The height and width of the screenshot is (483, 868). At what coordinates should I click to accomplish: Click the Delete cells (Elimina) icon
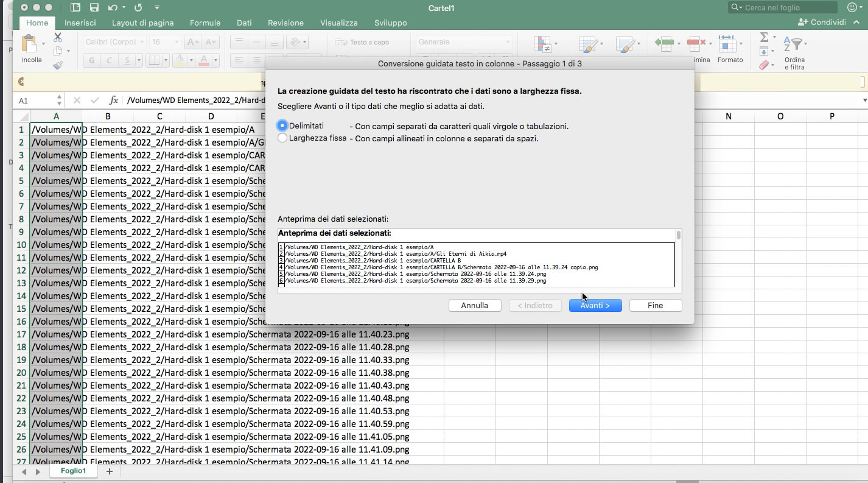click(695, 44)
